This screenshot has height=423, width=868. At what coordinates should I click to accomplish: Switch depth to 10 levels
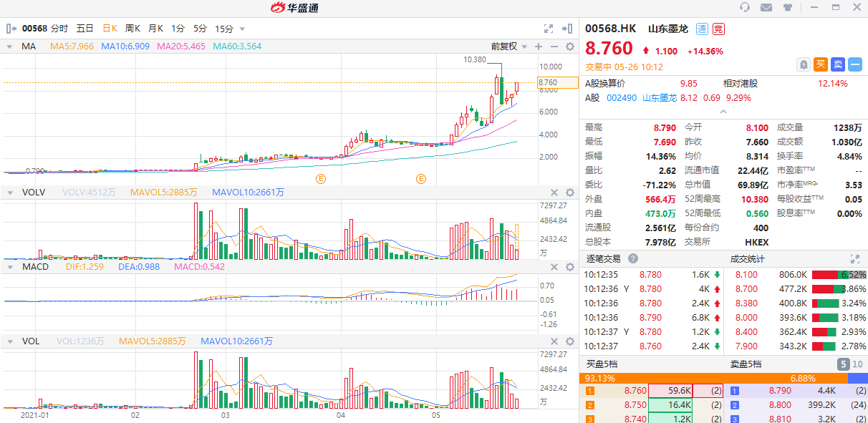coord(857,364)
